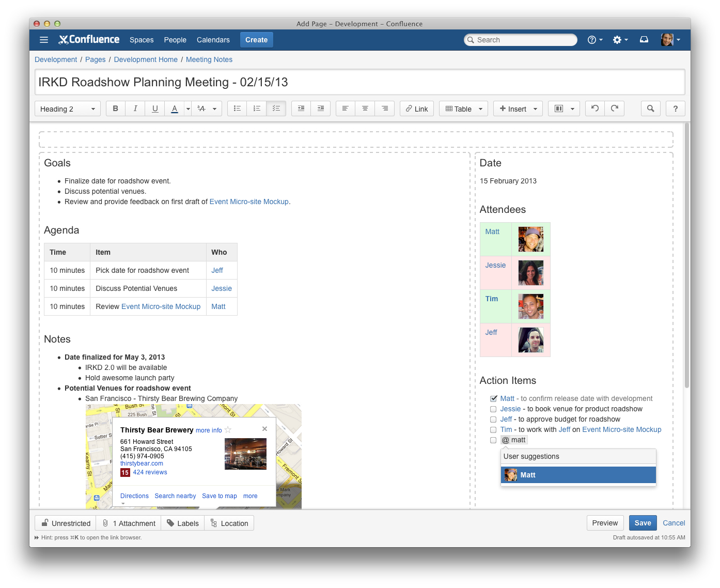Toggle bold formatting

[116, 109]
